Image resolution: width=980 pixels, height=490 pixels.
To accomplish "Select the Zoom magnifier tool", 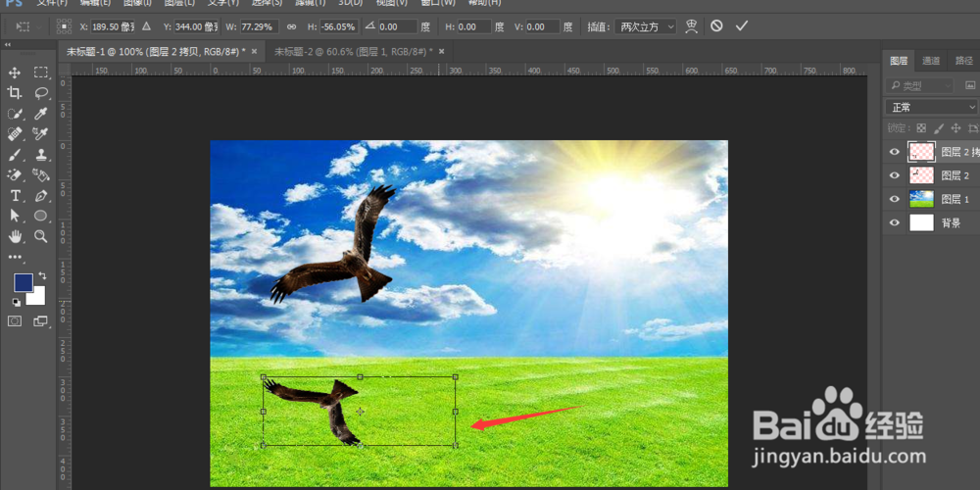I will click(41, 236).
